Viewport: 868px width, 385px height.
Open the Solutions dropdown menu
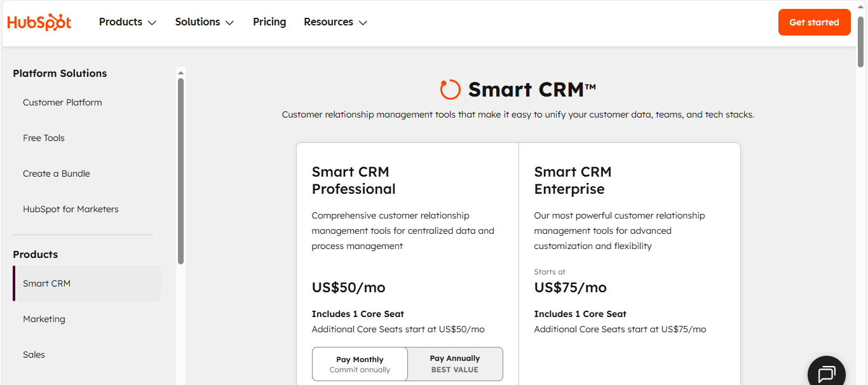[x=204, y=22]
